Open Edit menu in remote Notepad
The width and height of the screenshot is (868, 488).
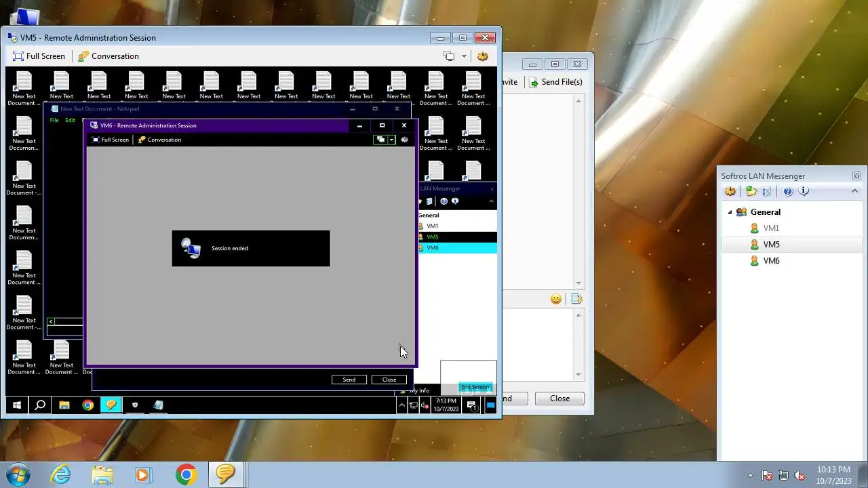point(70,120)
